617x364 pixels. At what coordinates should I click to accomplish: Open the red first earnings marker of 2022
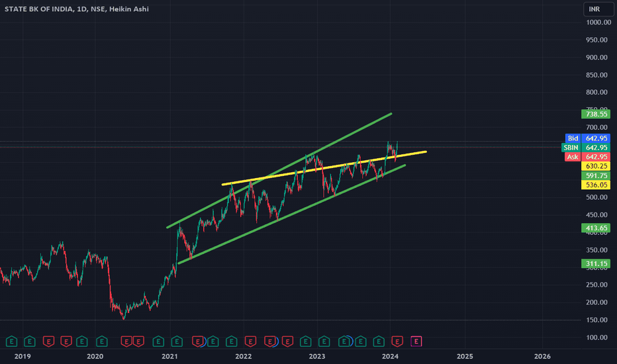pos(250,341)
